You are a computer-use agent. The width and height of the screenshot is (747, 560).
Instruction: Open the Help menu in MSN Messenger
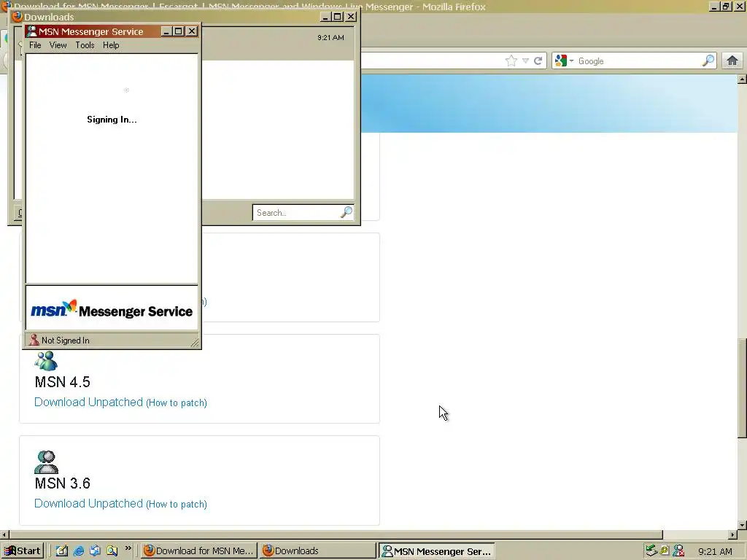(x=111, y=45)
